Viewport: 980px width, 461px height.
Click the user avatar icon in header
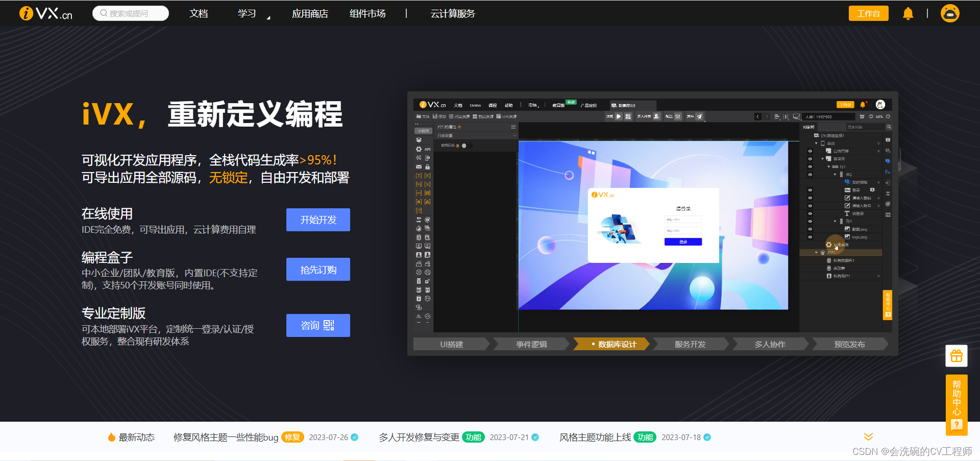point(950,13)
